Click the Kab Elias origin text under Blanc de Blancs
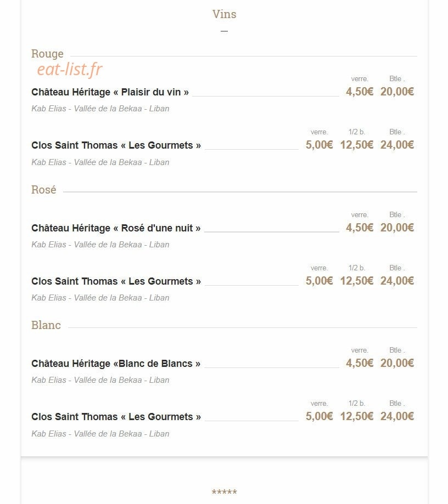The image size is (448, 504). click(100, 380)
